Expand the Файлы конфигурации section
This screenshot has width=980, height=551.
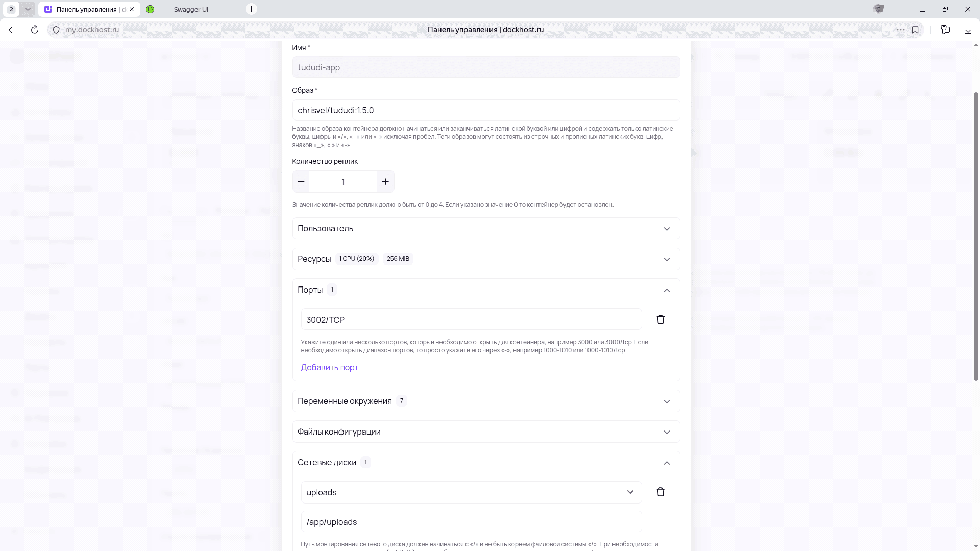[486, 432]
